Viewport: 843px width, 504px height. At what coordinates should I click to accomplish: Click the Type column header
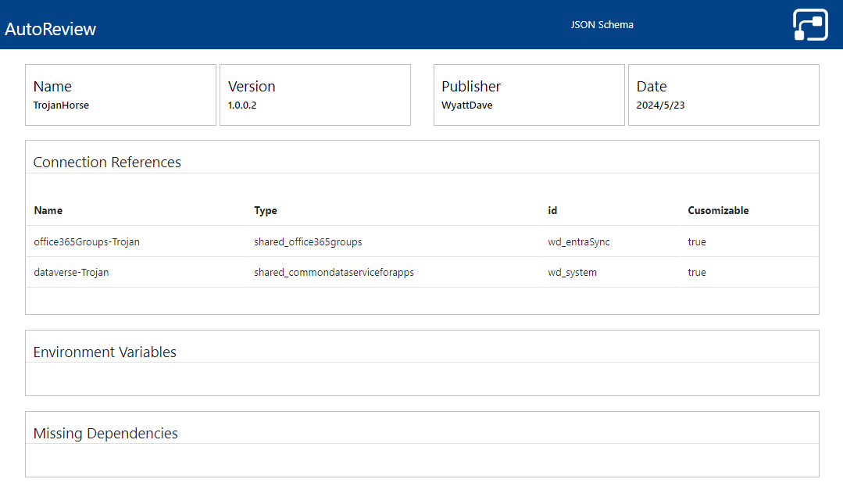click(266, 211)
